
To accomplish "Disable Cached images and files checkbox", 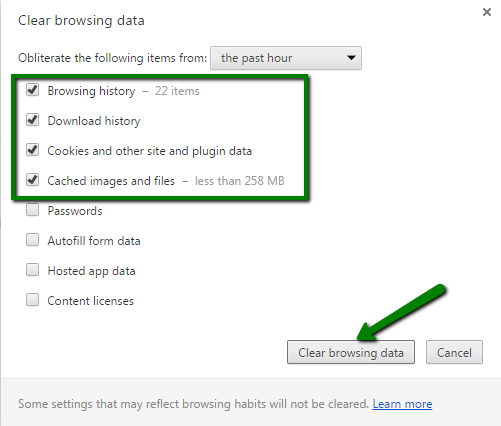I will (33, 180).
